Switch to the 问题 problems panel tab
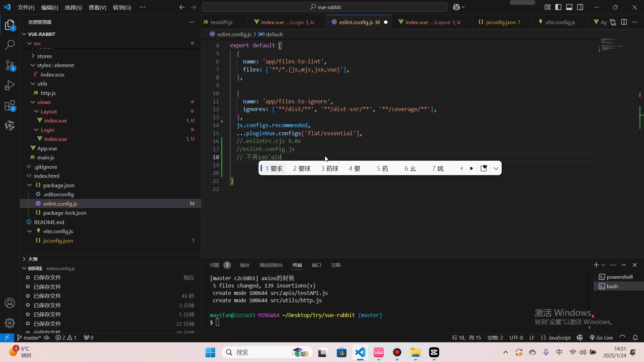Viewport: 644px width, 362px height. pyautogui.click(x=220, y=265)
